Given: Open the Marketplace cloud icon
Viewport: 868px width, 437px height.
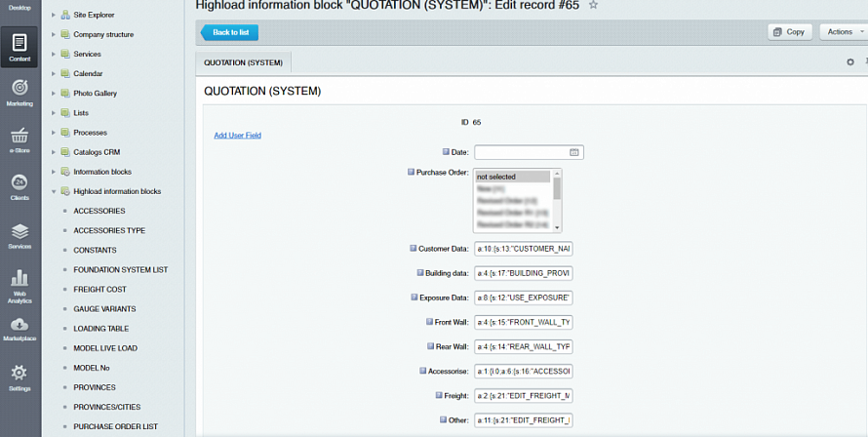Looking at the screenshot, I should pos(20,329).
